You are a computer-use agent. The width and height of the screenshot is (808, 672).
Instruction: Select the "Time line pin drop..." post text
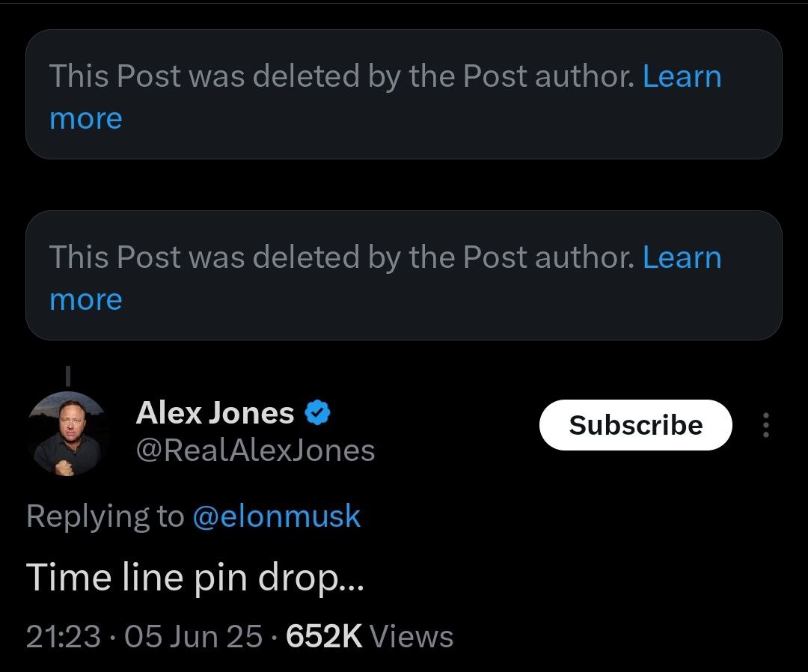[195, 577]
